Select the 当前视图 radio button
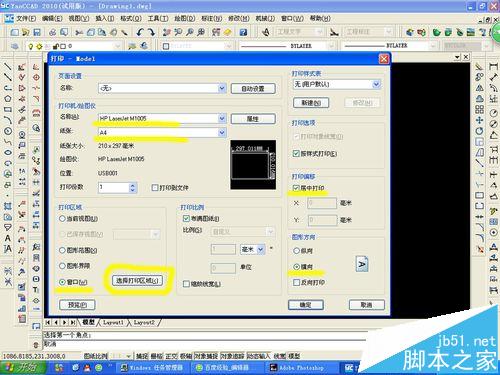The image size is (500, 375). click(62, 219)
